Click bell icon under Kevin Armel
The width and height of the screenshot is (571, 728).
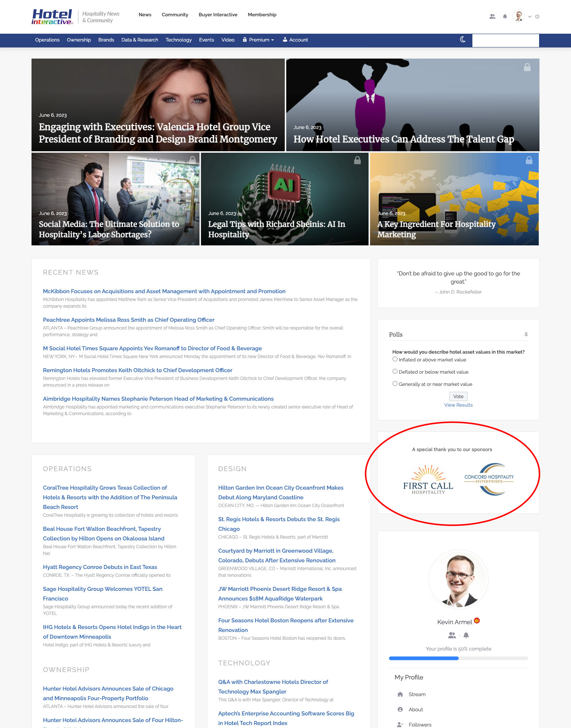point(466,635)
